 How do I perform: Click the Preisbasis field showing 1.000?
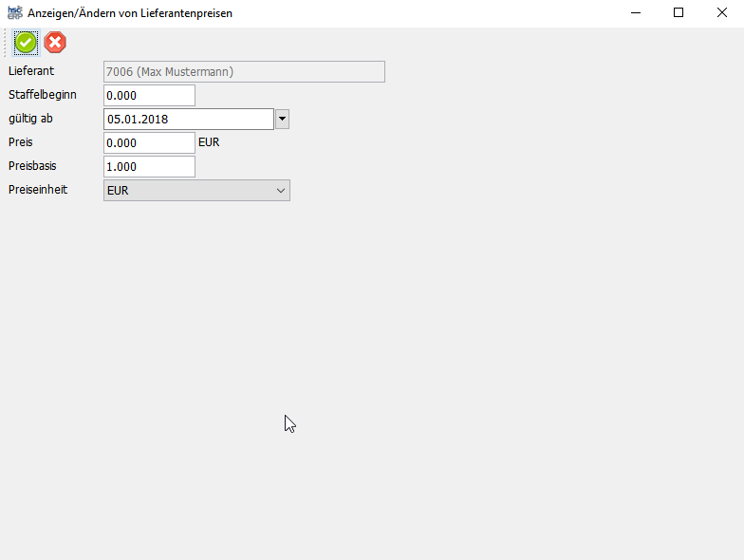(149, 166)
